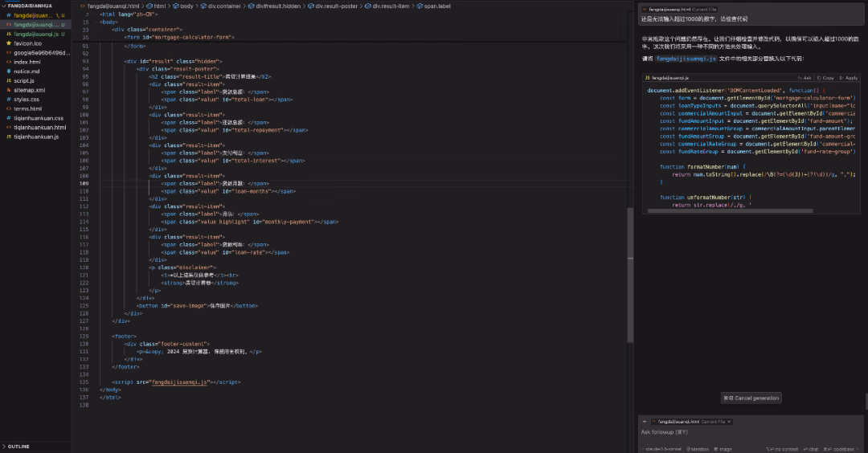868x453 pixels.
Task: Attach an image via the Image button
Action: (x=723, y=449)
